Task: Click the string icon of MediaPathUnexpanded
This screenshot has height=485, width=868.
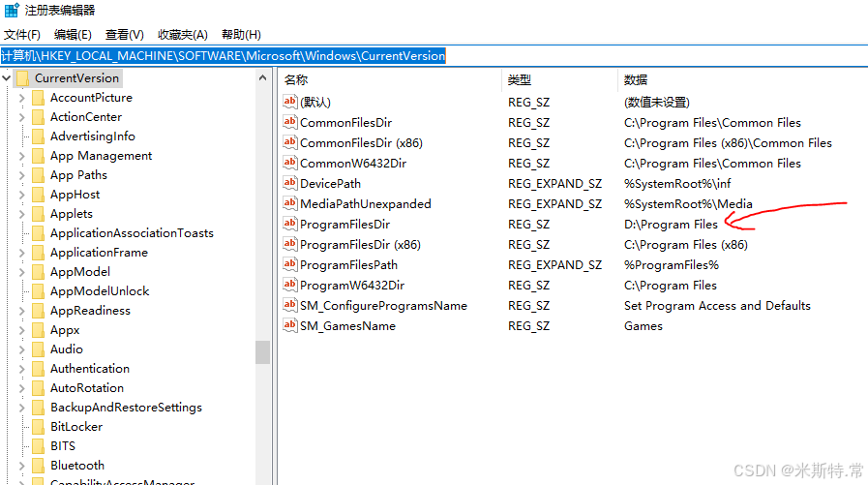Action: 289,203
